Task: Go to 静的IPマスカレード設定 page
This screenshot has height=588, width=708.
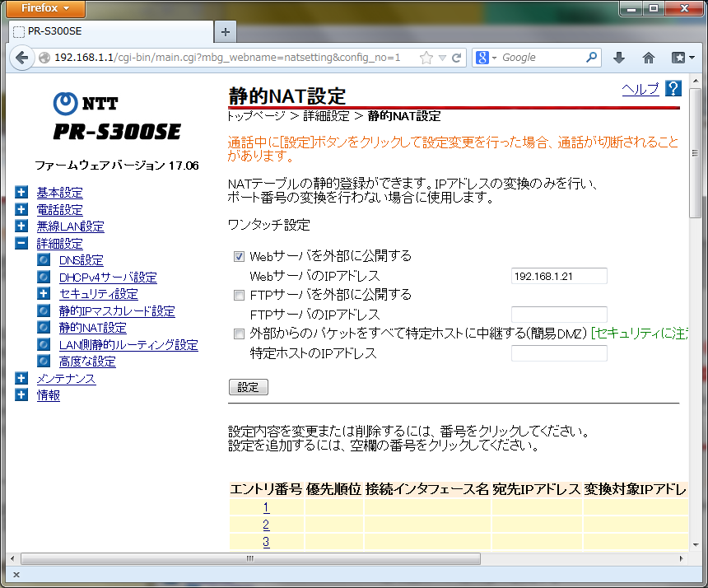Action: (x=117, y=311)
